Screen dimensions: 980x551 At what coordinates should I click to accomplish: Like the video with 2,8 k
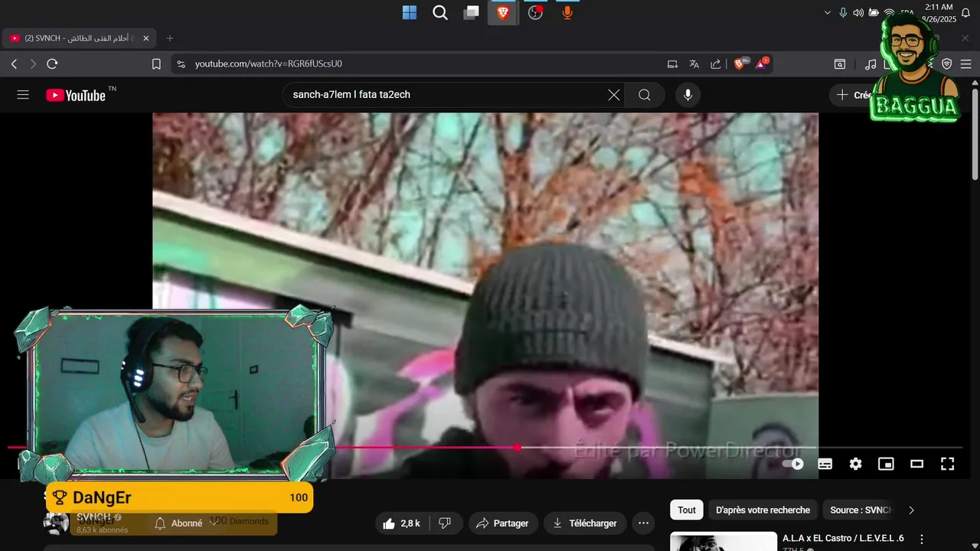point(401,523)
